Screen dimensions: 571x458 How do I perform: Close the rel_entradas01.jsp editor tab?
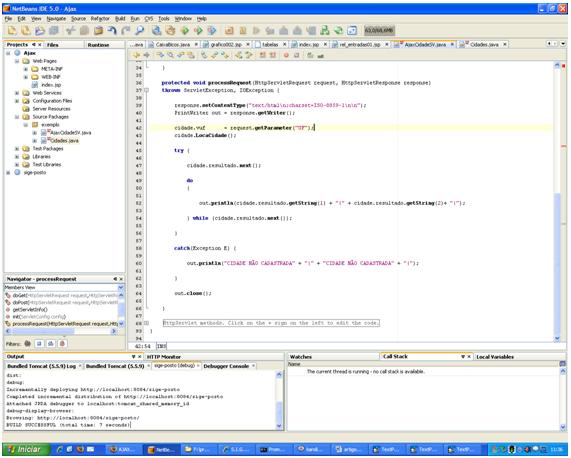387,44
